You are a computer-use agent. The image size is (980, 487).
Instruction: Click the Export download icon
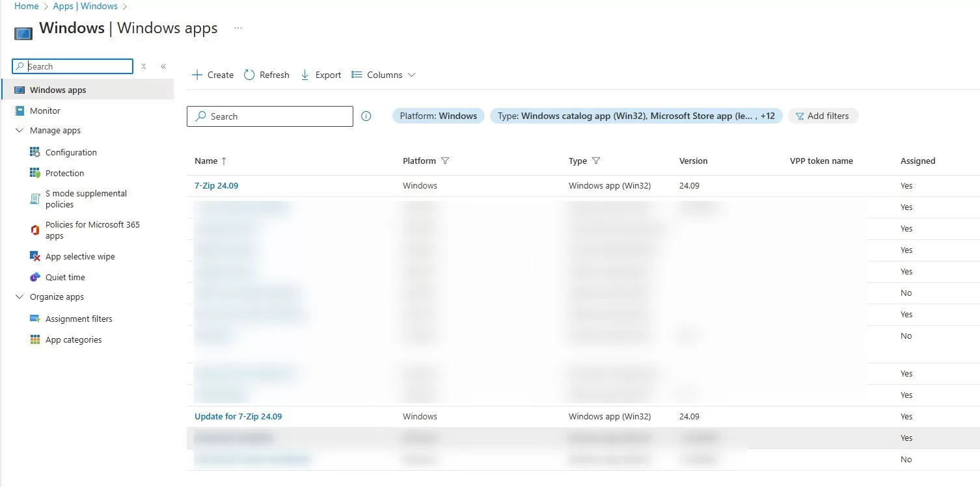coord(305,75)
